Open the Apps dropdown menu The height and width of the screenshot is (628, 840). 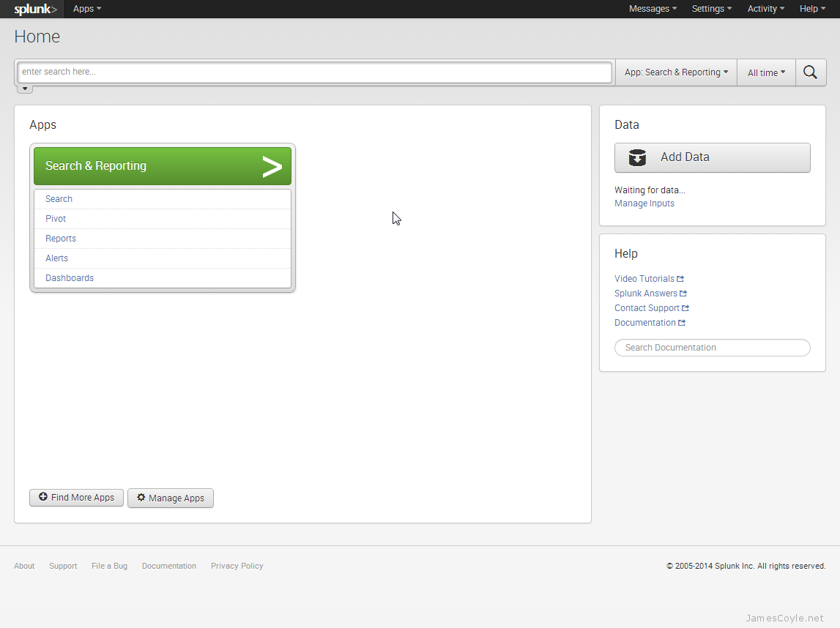point(87,9)
